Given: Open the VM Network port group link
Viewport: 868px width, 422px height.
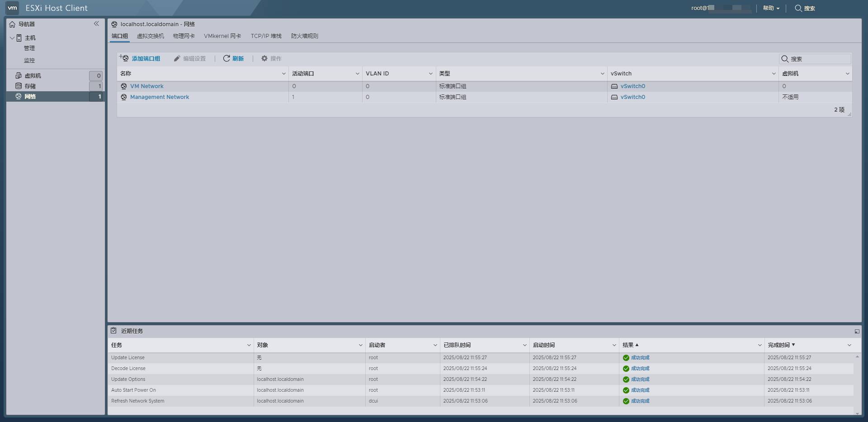Looking at the screenshot, I should (147, 86).
